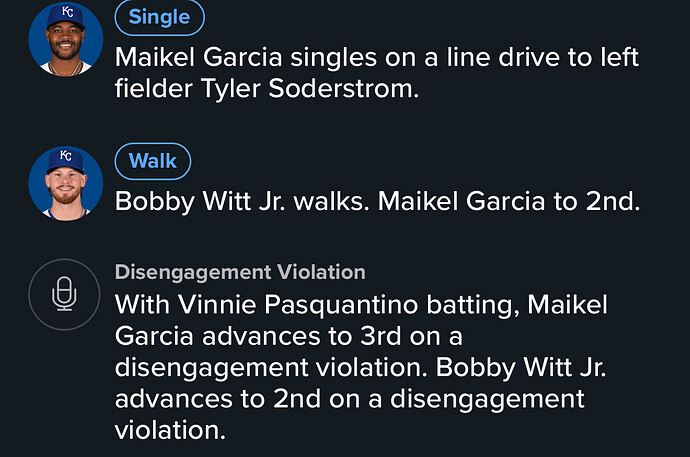
Task: Tap "Maikel Garcia to 2nd" text
Action: click(x=509, y=201)
